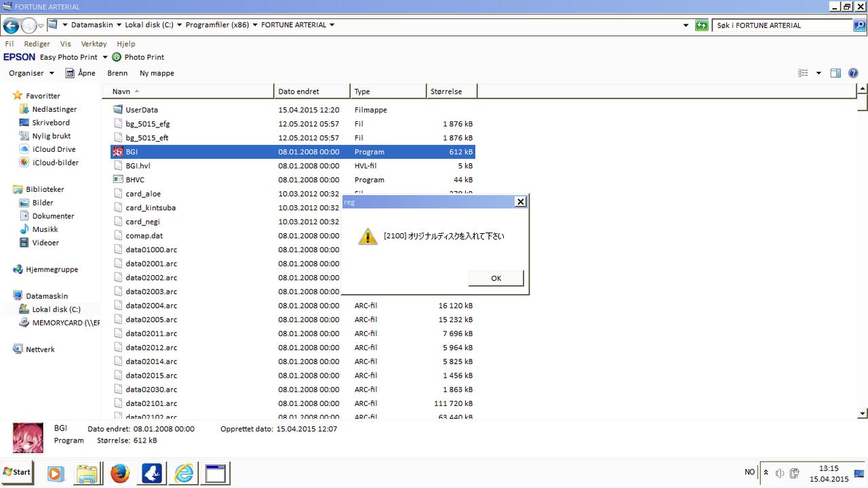Image resolution: width=868 pixels, height=488 pixels.
Task: Toggle the preview pane icon
Action: coord(835,73)
